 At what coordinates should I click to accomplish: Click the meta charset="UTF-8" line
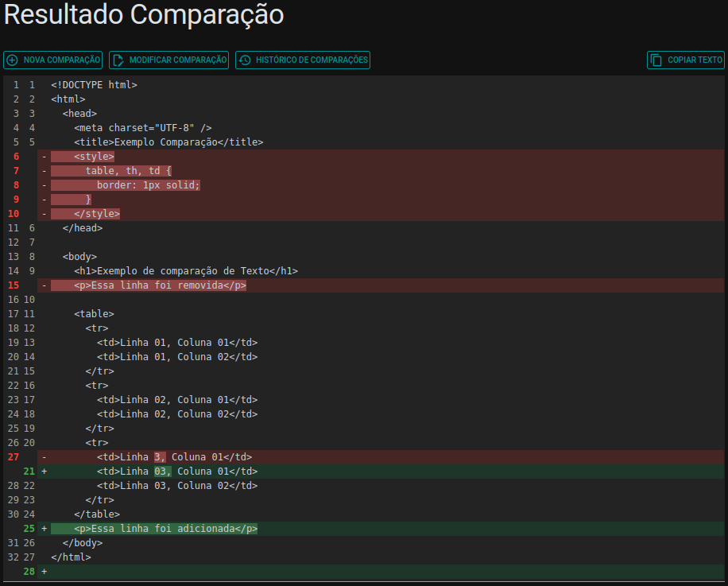(142, 128)
